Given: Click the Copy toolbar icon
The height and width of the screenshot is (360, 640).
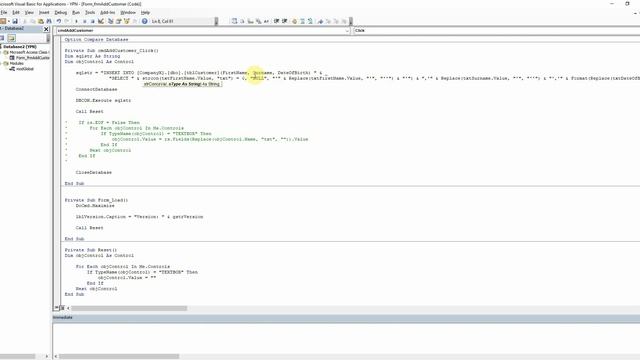Looking at the screenshot, I should point(33,21).
